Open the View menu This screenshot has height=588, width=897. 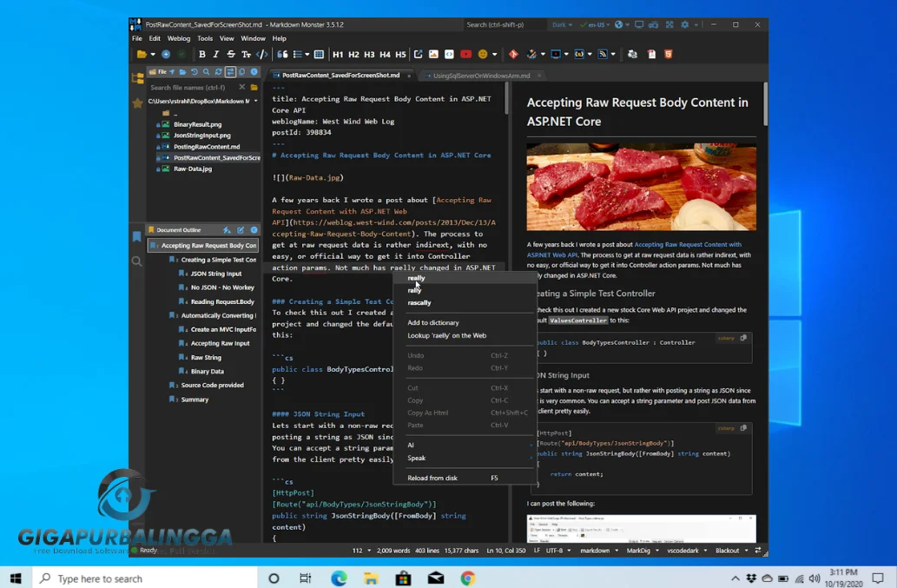227,38
